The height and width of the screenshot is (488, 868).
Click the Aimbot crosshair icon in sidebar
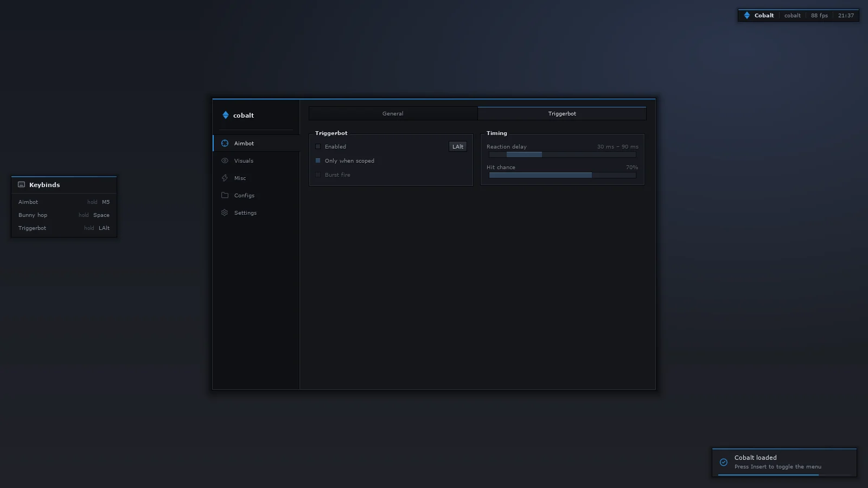(225, 143)
